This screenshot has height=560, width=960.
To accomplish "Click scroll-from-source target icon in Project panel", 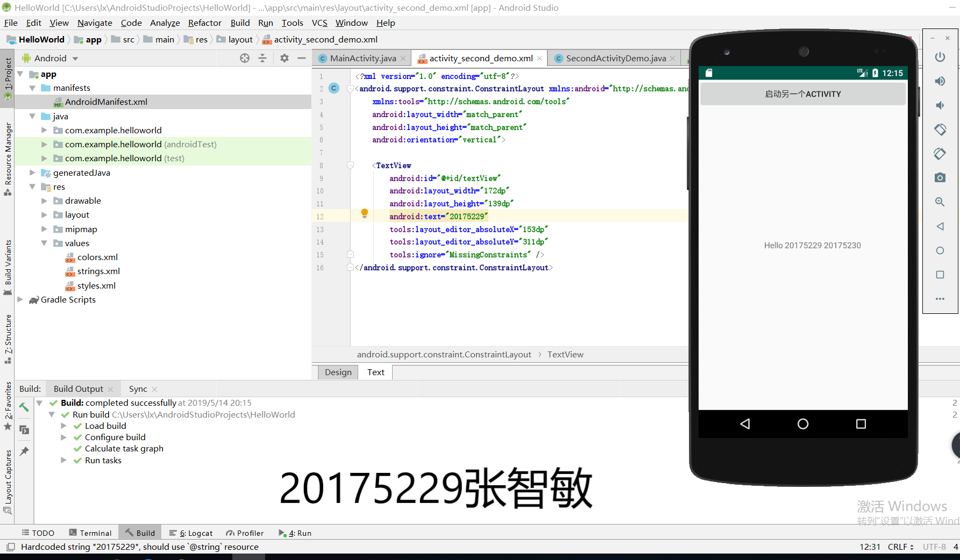I will [245, 58].
